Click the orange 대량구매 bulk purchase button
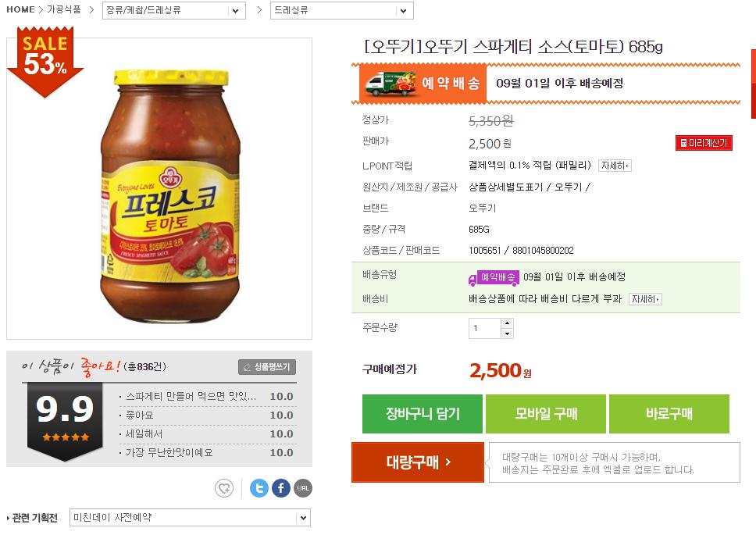This screenshot has width=756, height=535. (418, 462)
